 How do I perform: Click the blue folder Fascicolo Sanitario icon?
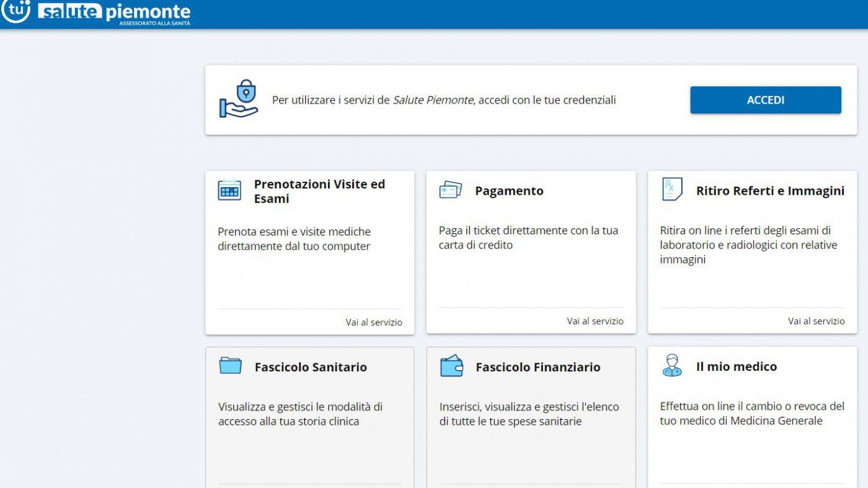point(230,366)
